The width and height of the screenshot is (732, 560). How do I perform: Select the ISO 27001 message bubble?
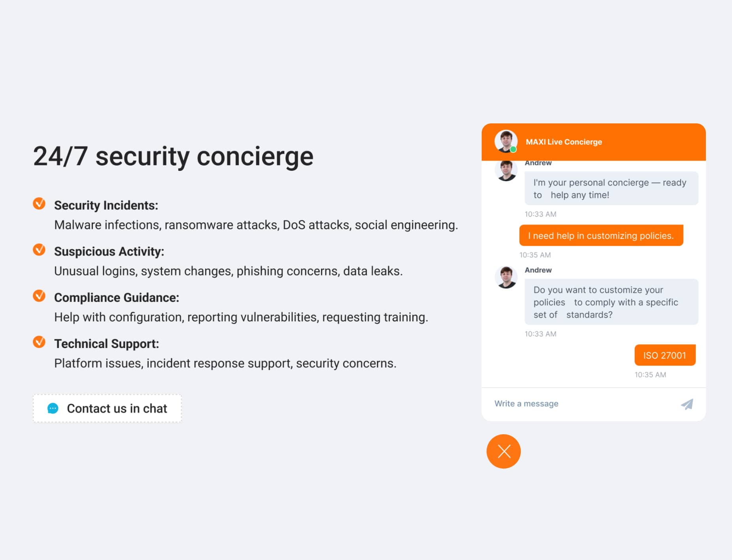(665, 355)
